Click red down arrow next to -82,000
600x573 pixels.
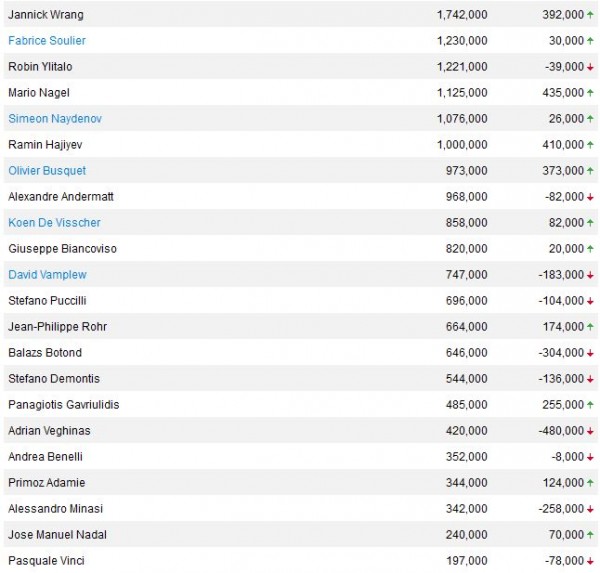pyautogui.click(x=590, y=197)
